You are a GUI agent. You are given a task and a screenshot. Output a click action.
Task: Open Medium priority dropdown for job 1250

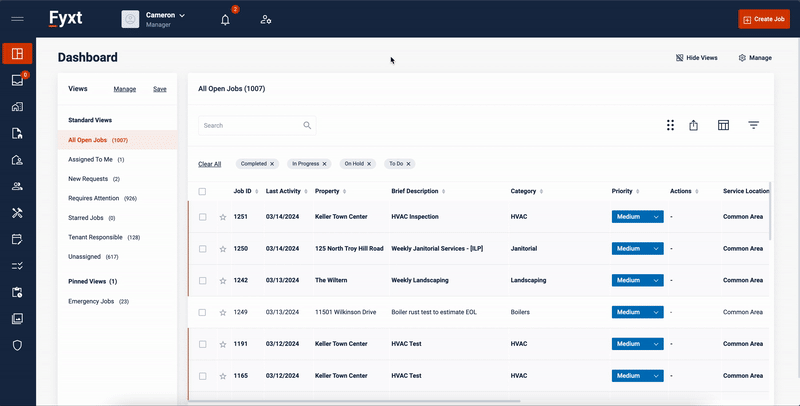point(656,248)
